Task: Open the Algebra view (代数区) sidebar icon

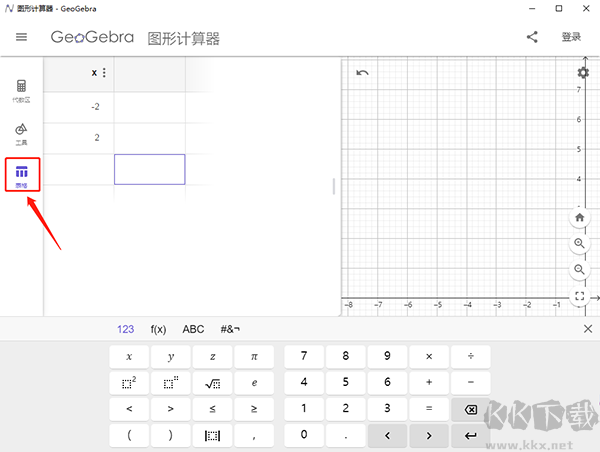Action: tap(21, 91)
